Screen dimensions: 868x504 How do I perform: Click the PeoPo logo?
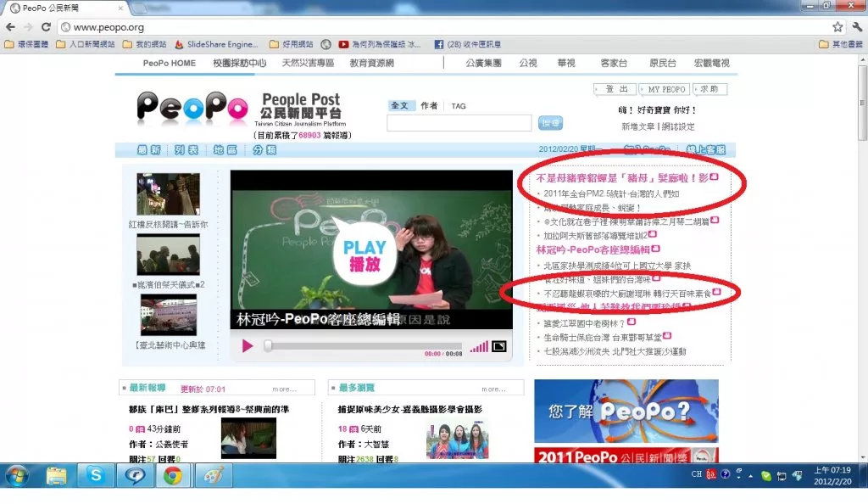pos(192,107)
